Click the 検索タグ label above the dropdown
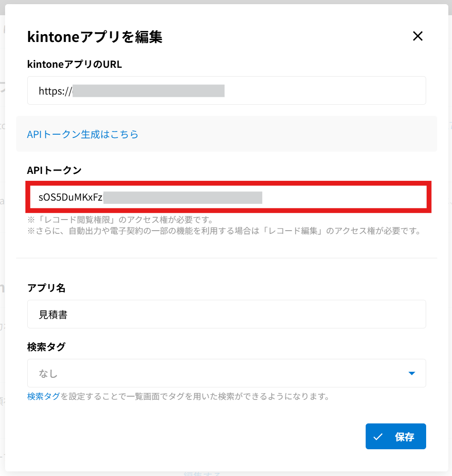 coord(46,347)
